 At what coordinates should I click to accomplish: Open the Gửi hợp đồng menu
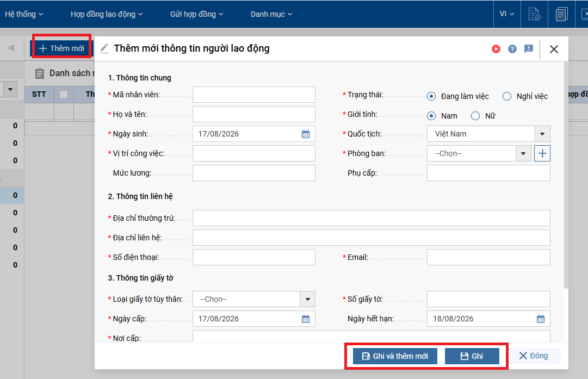tap(196, 14)
